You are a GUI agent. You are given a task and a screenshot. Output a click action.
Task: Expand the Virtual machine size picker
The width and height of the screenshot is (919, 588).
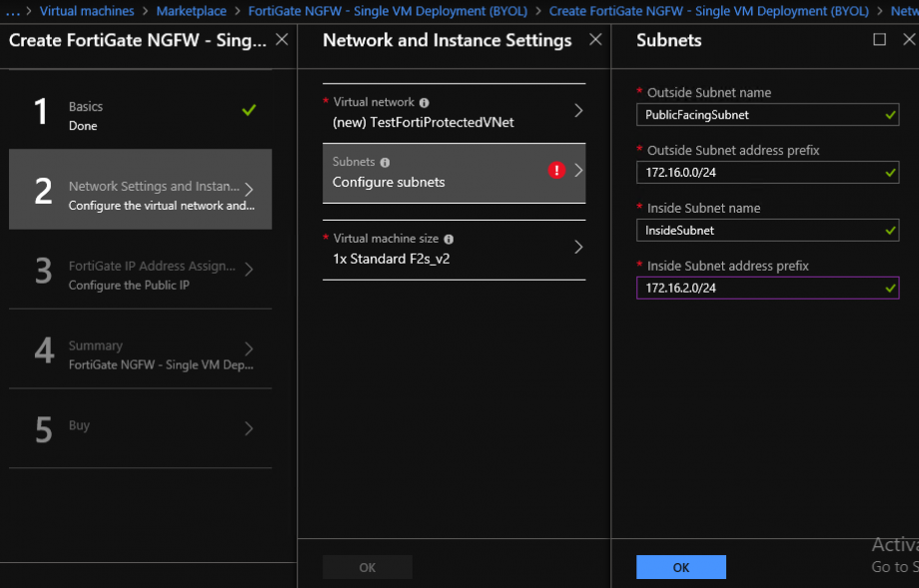(455, 247)
